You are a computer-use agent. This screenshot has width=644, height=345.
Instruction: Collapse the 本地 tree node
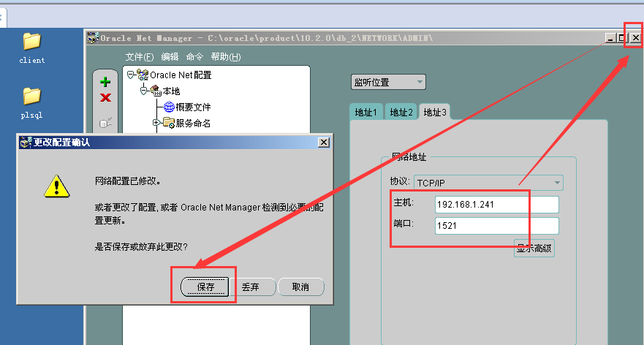(144, 91)
